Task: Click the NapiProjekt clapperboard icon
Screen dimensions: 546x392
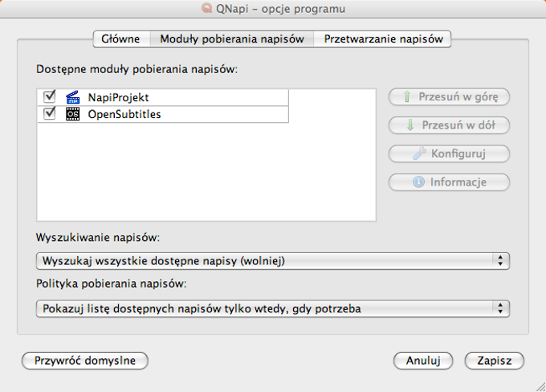Action: coord(73,97)
